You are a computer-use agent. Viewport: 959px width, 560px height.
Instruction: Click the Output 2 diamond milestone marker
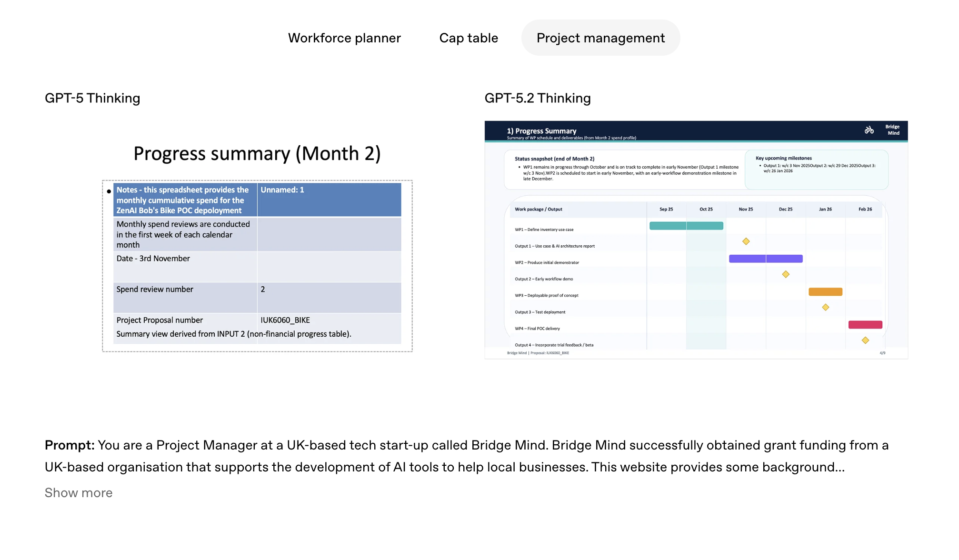786,274
